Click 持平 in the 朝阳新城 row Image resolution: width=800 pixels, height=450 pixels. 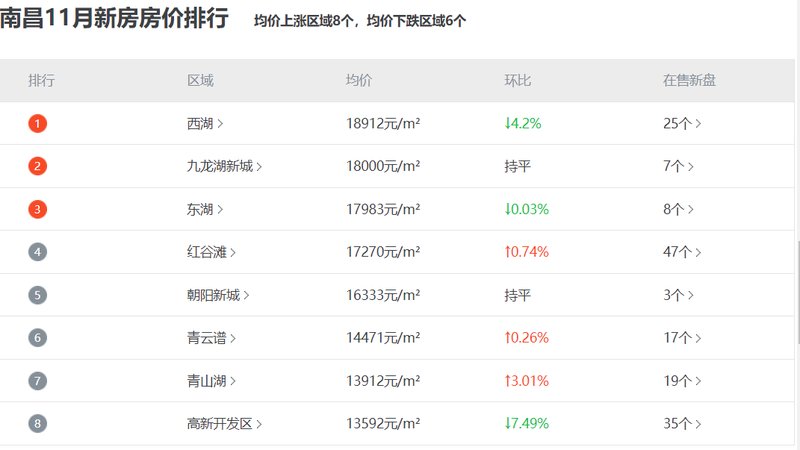point(517,295)
